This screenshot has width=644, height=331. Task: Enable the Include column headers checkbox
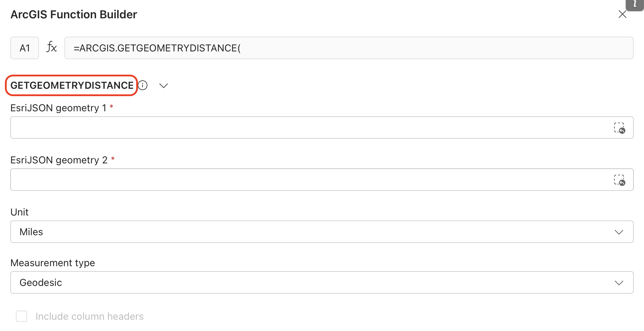tap(21, 316)
